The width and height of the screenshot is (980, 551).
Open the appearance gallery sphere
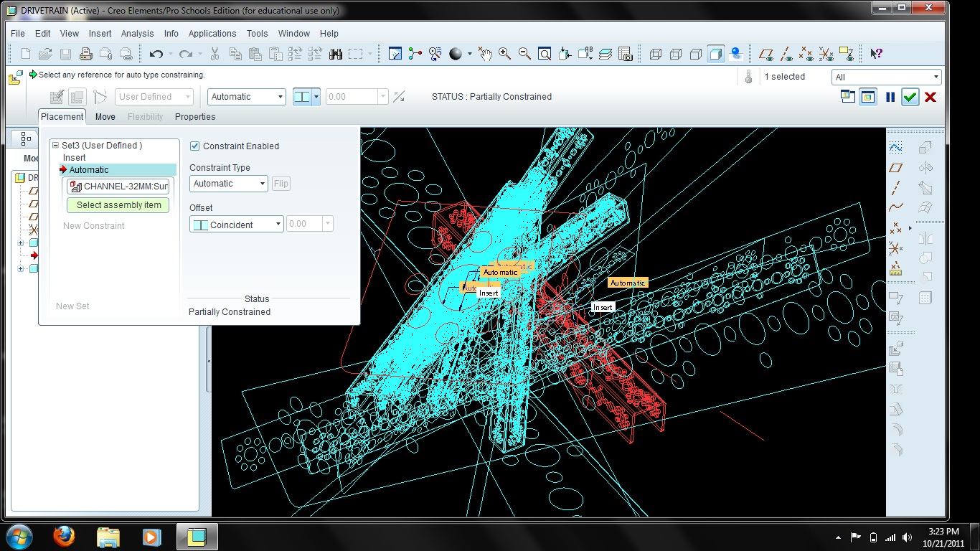point(456,54)
